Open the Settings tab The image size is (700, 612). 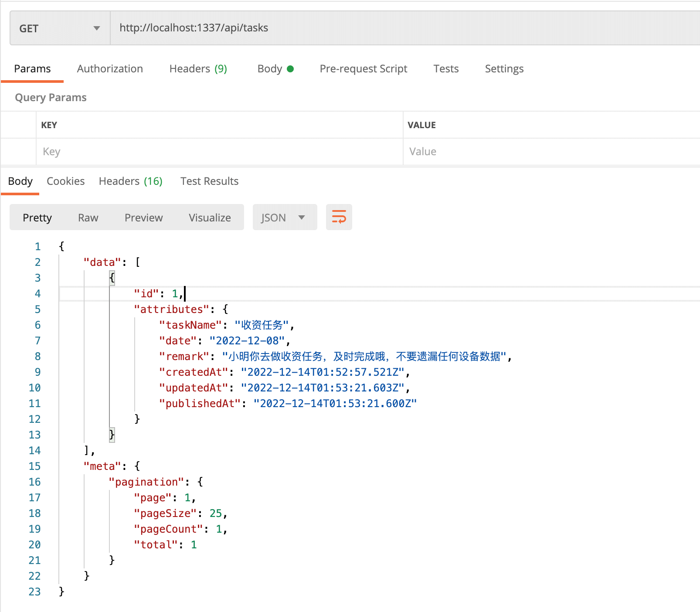pos(504,69)
